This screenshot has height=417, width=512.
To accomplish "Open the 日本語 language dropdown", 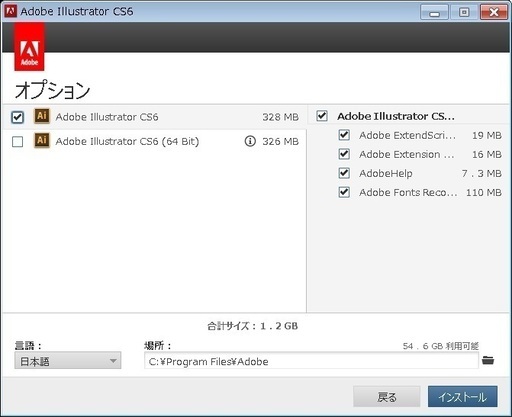I will [x=68, y=361].
